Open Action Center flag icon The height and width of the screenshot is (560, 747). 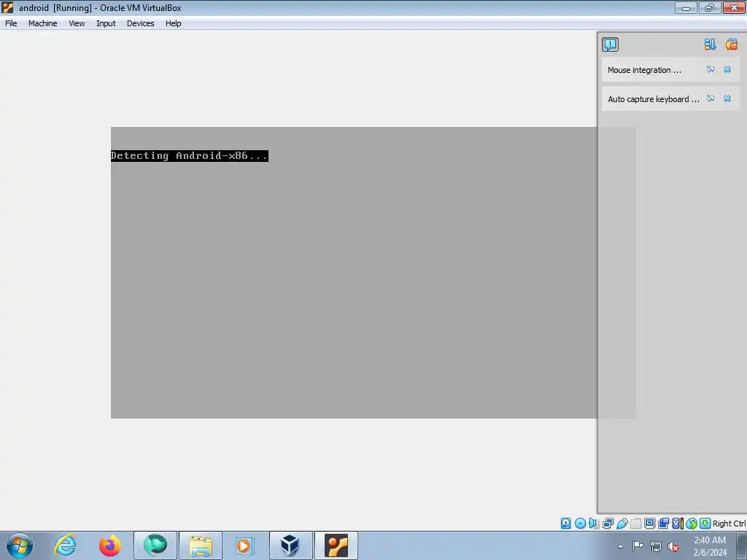click(638, 545)
